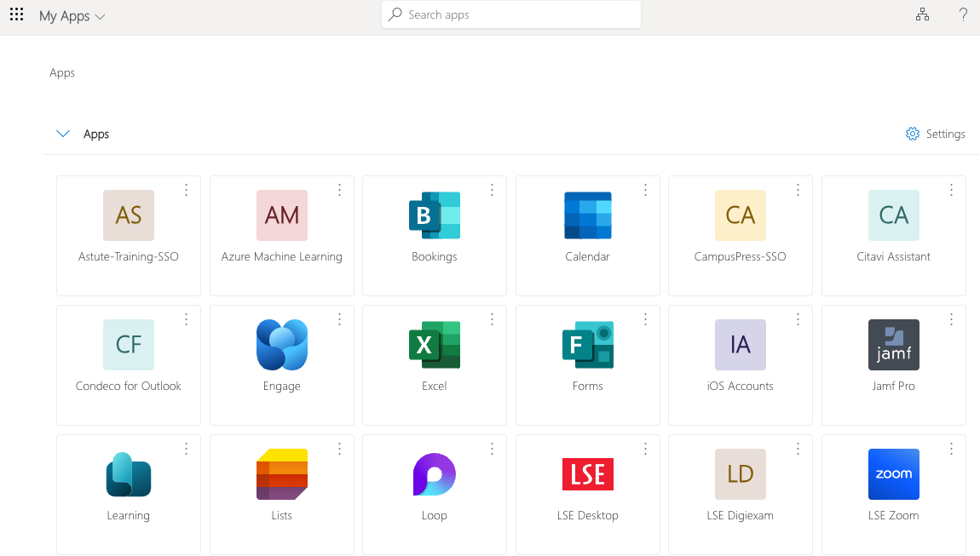This screenshot has height=556, width=980.
Task: Open the Loop app icon
Action: 435,474
